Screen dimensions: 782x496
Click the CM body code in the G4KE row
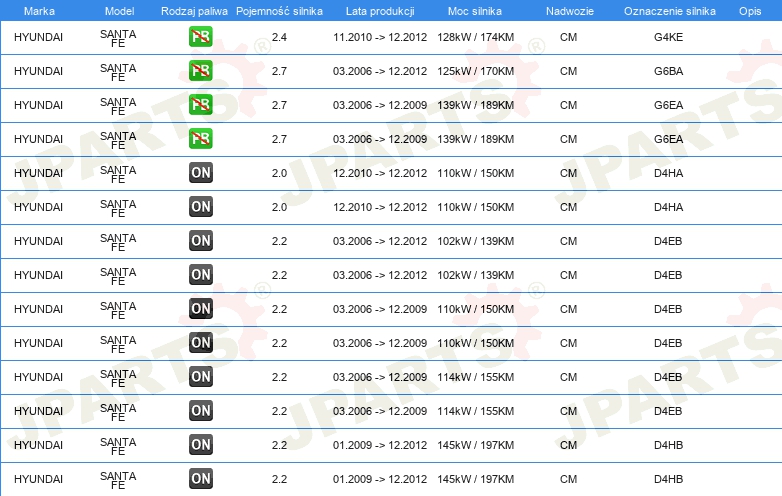[568, 37]
